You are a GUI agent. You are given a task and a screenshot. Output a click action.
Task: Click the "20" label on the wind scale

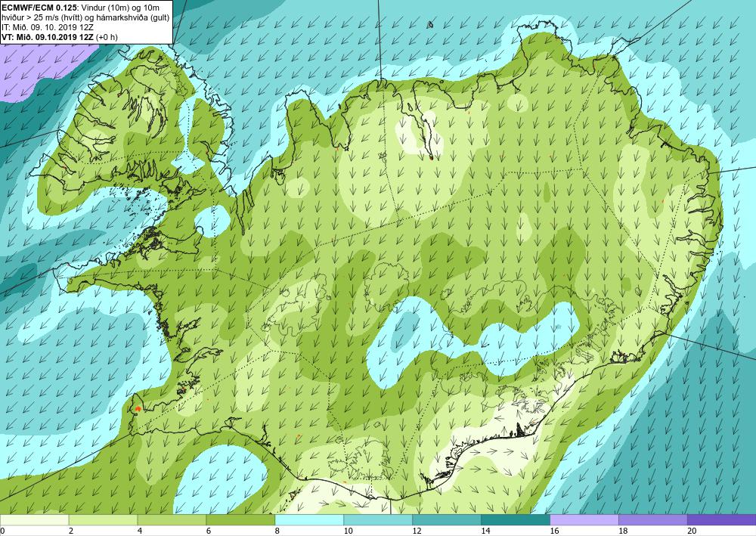[692, 531]
